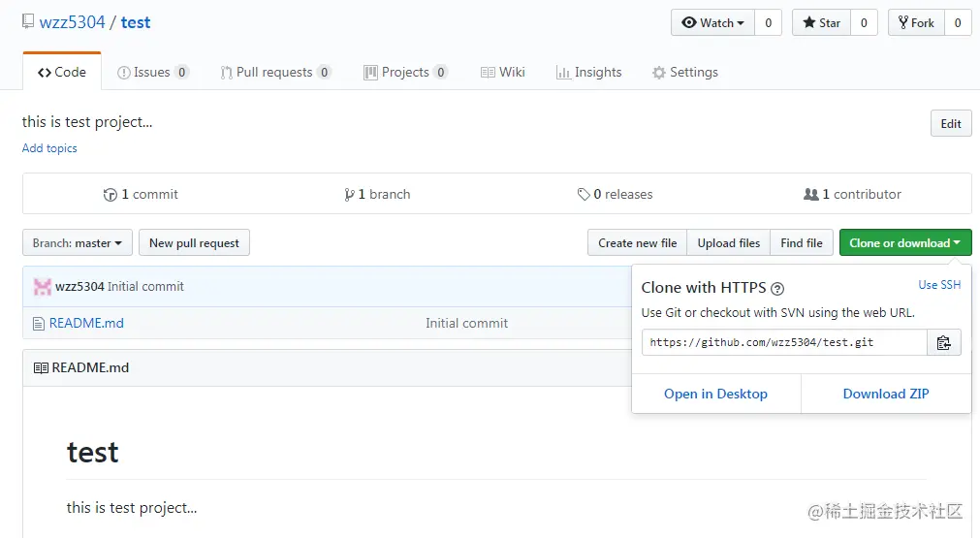Click the New pull request button

pyautogui.click(x=194, y=242)
